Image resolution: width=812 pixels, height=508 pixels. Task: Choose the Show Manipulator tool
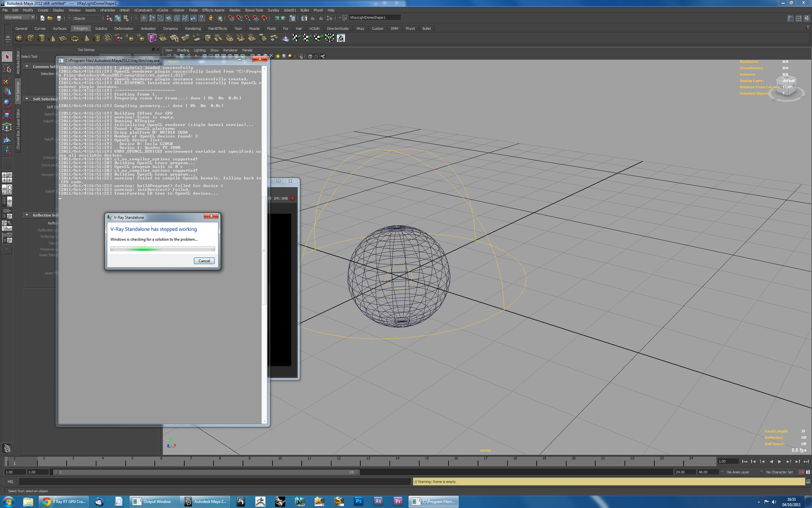click(7, 151)
